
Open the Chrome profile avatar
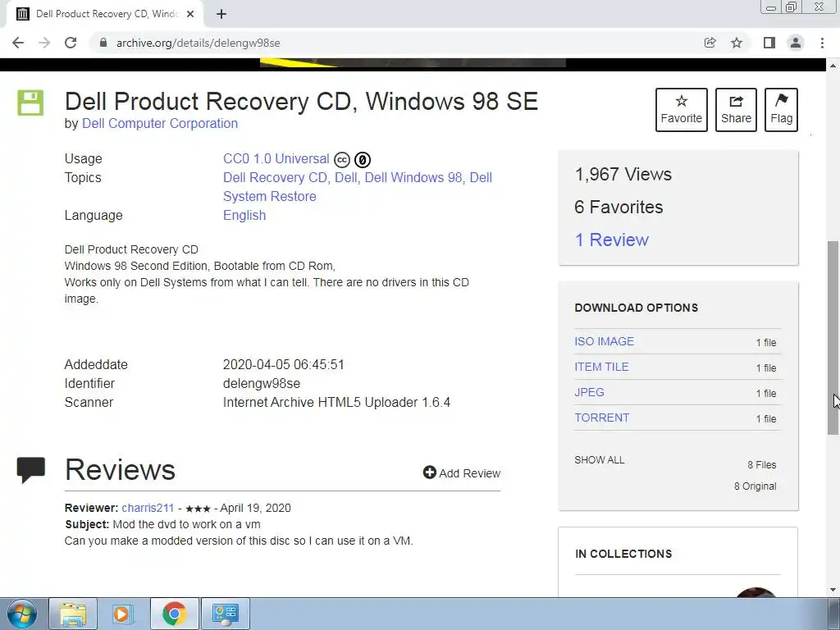point(796,43)
